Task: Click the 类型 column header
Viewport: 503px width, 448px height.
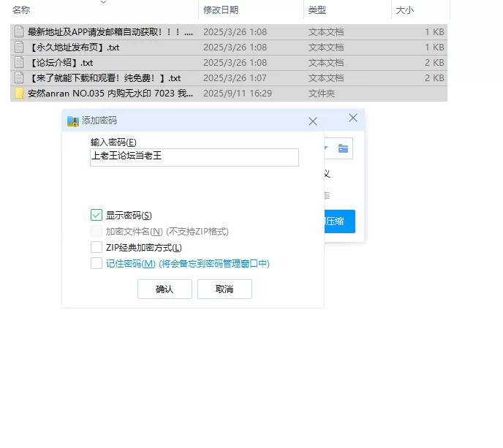Action: (317, 10)
